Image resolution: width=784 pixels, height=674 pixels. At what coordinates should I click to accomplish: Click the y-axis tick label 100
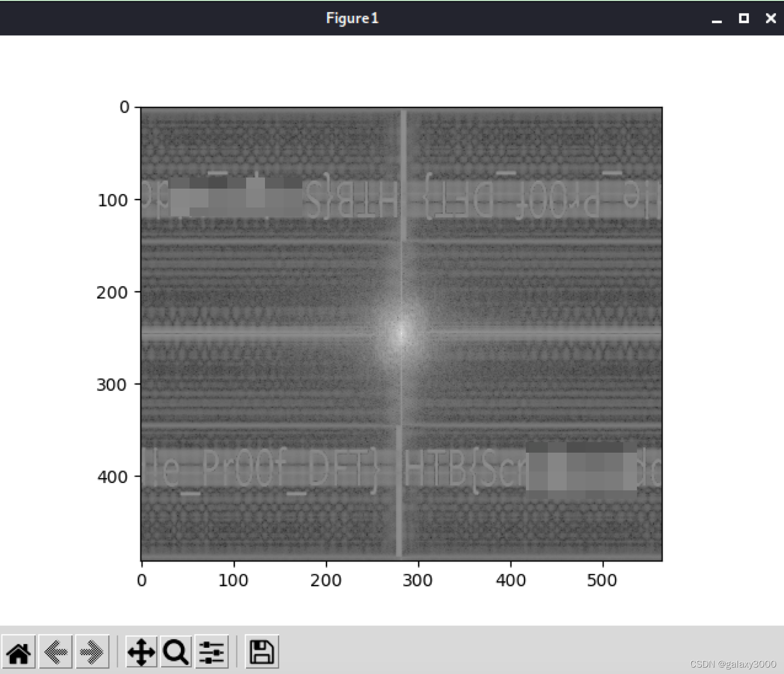click(113, 201)
